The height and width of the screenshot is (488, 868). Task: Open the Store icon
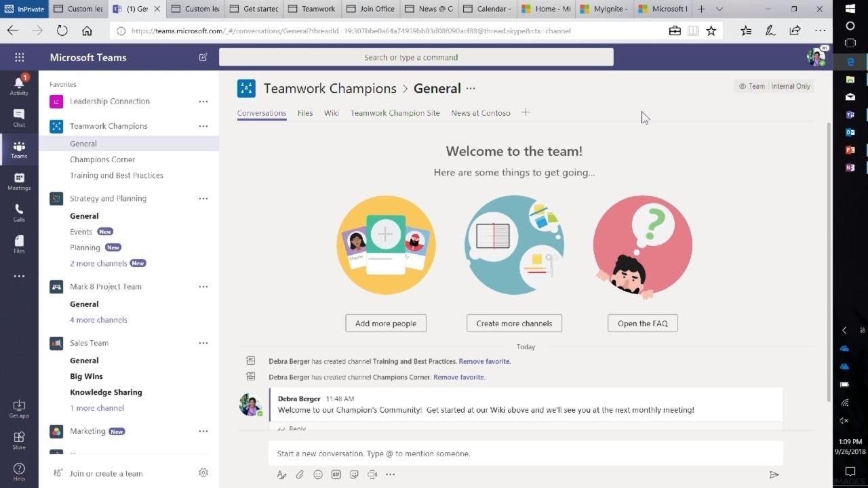(x=19, y=441)
